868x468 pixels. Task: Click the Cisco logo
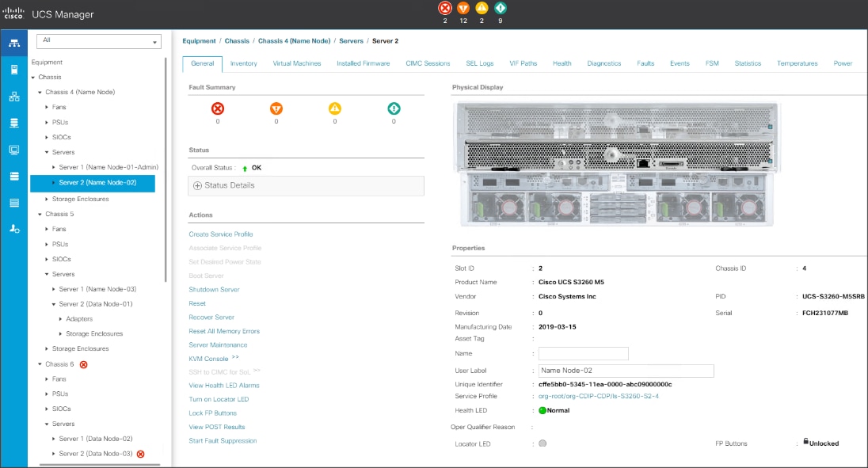pos(13,13)
